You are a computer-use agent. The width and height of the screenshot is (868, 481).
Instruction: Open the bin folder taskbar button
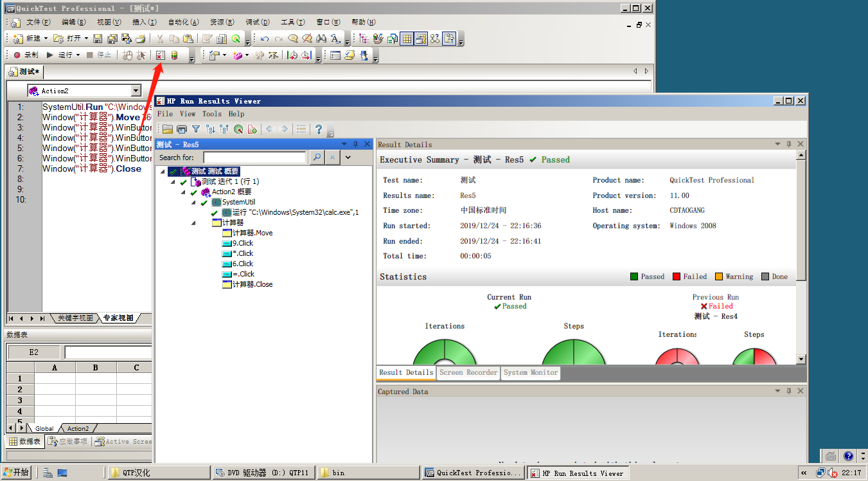pyautogui.click(x=369, y=473)
